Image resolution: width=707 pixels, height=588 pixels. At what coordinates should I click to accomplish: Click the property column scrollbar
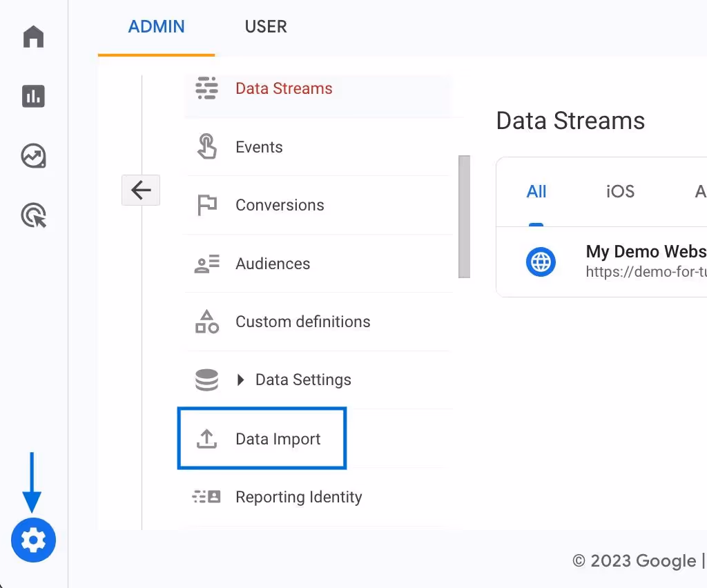(464, 217)
